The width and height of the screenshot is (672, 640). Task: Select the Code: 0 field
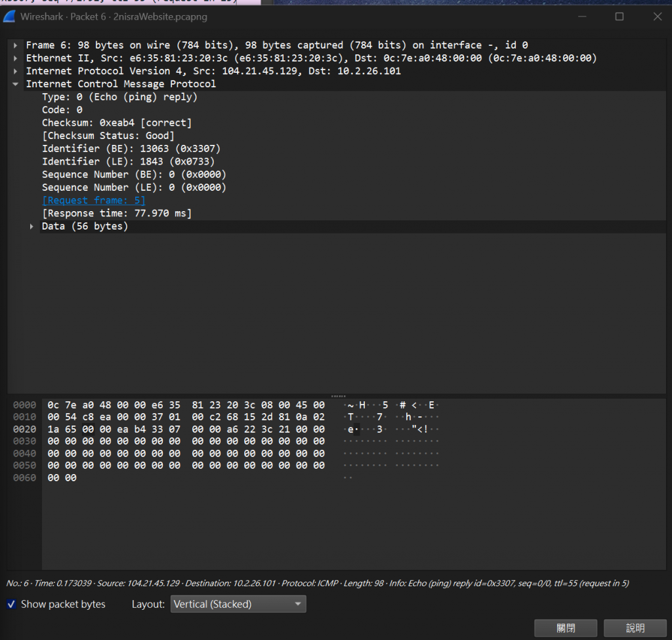62,110
